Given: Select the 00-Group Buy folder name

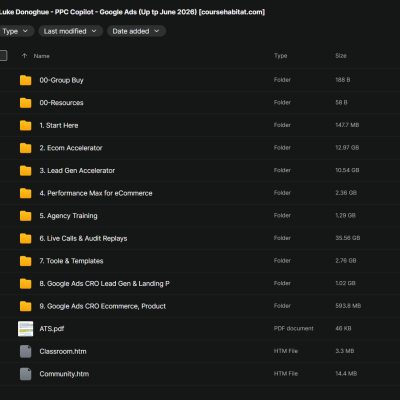Looking at the screenshot, I should point(61,80).
